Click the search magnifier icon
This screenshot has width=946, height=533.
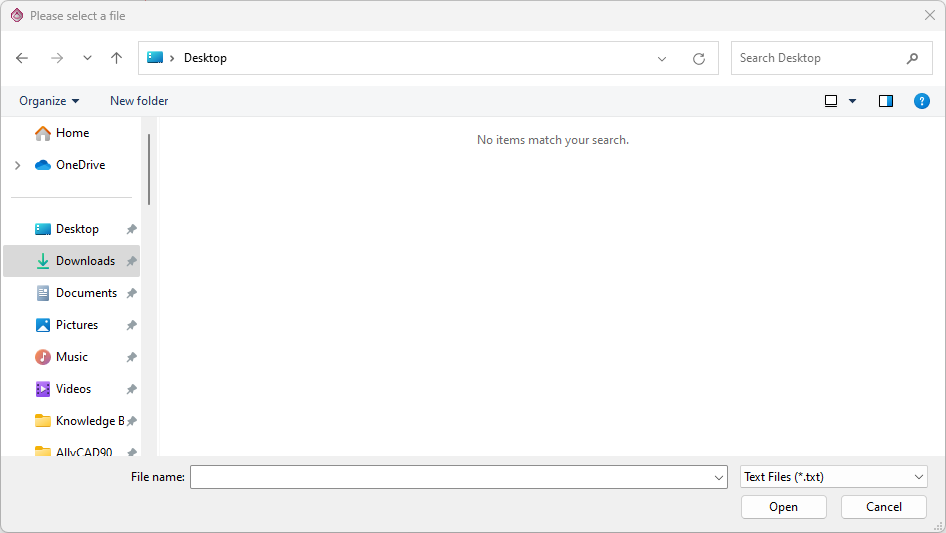click(912, 58)
